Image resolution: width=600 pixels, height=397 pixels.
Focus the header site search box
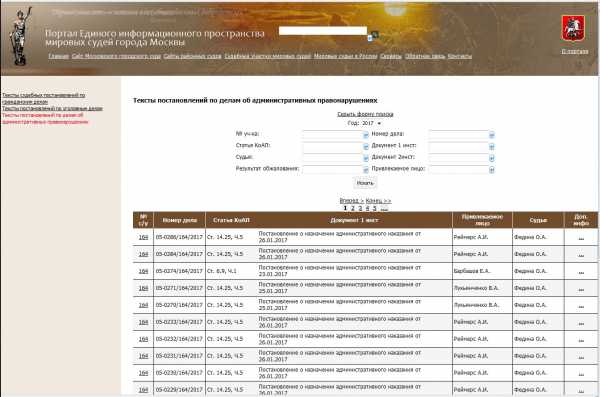coord(323,31)
